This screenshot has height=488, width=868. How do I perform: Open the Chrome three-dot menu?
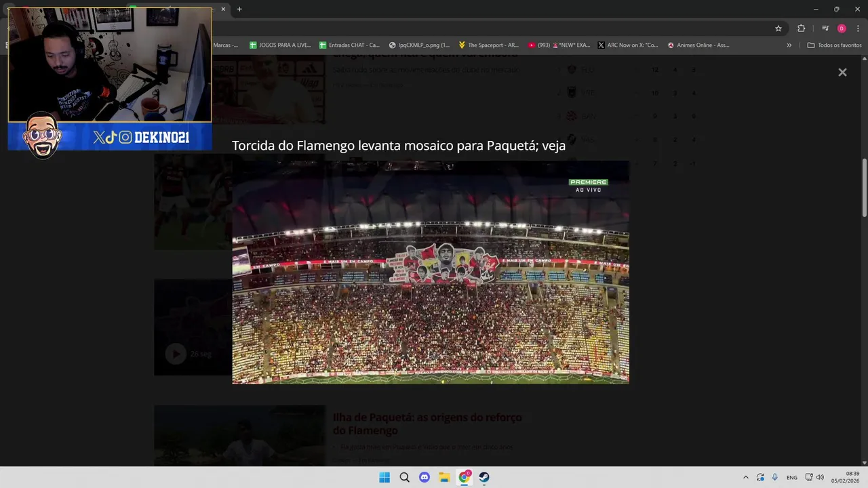point(858,28)
